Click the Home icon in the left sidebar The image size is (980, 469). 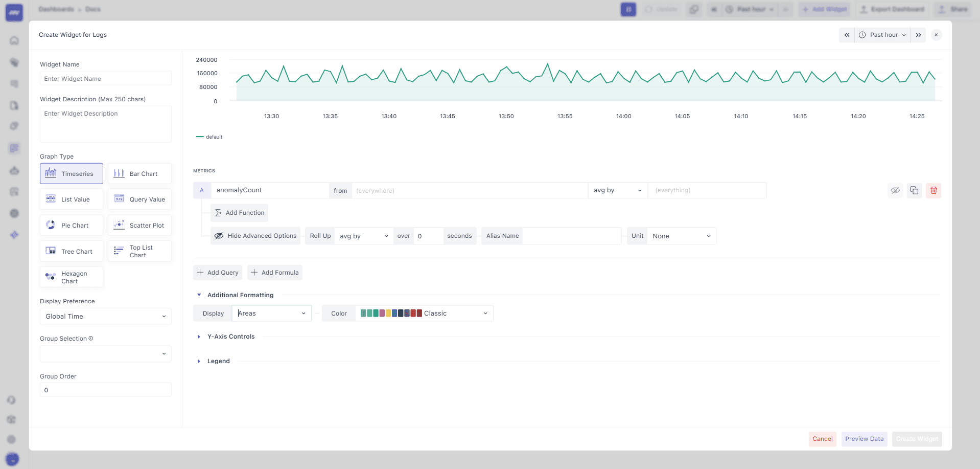pos(14,40)
